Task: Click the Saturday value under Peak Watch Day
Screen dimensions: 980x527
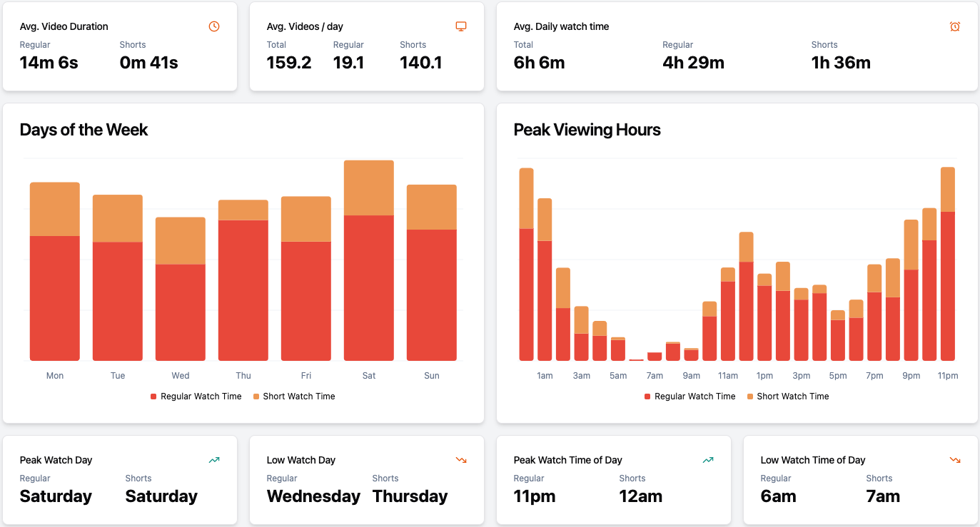Action: 56,496
